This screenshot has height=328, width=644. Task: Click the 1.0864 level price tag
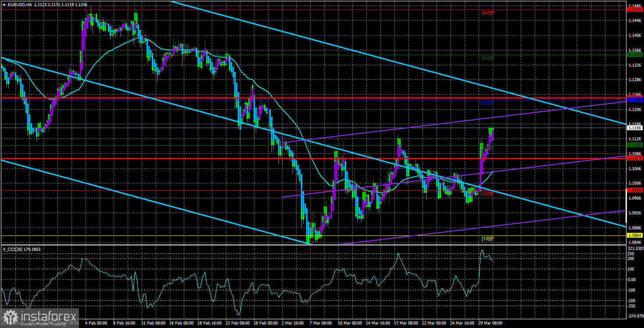coord(635,235)
